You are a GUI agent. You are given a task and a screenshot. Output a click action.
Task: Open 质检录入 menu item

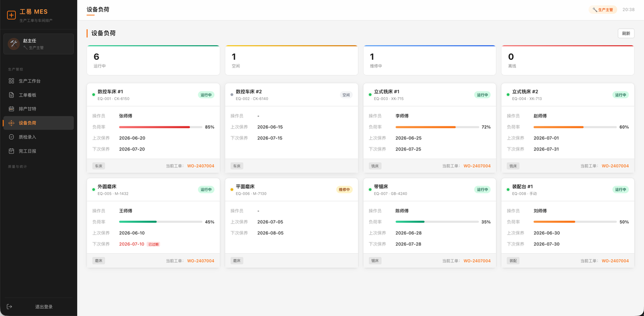38,137
